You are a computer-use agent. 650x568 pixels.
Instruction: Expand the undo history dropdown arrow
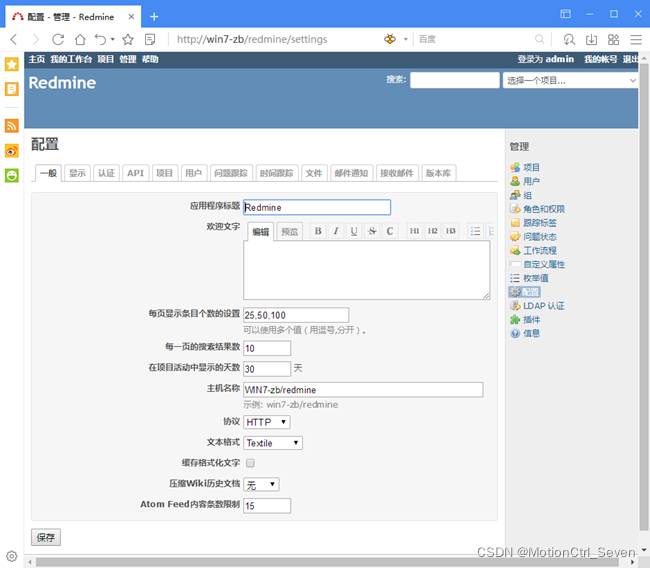[113, 39]
